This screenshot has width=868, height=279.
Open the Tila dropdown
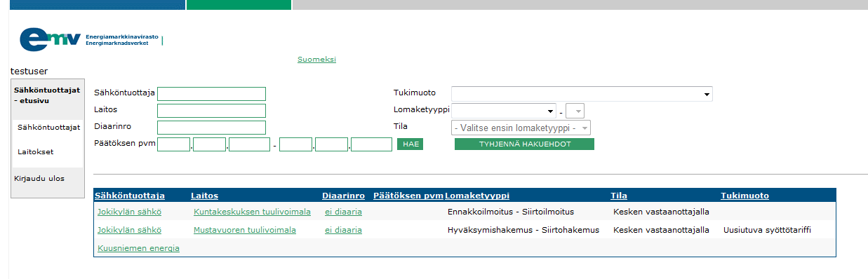pos(521,128)
